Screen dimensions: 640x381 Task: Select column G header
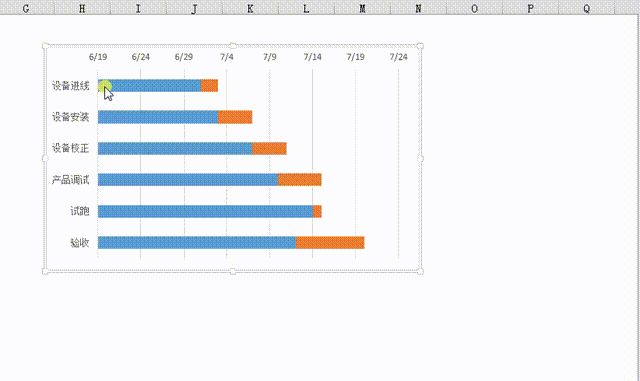pyautogui.click(x=26, y=8)
